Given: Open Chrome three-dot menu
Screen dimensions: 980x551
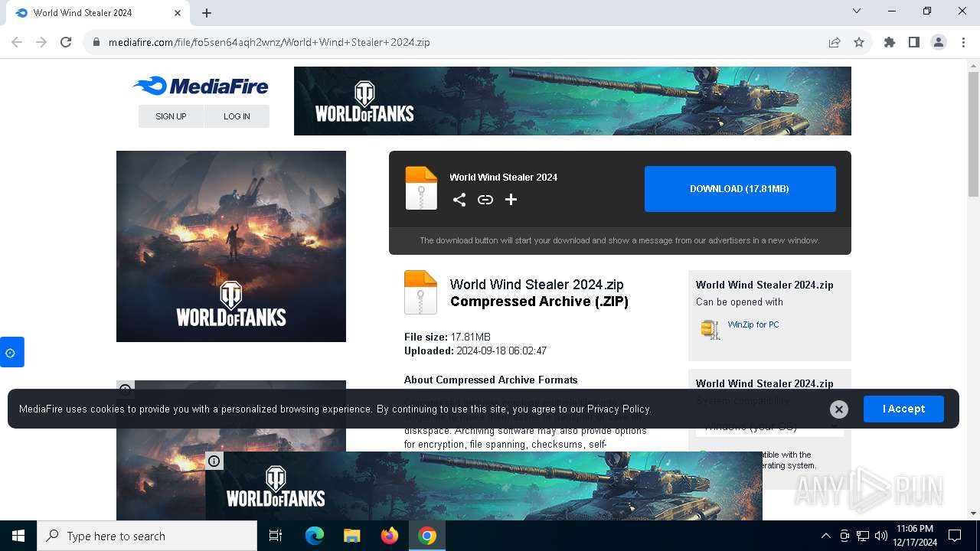Looking at the screenshot, I should pyautogui.click(x=963, y=42).
